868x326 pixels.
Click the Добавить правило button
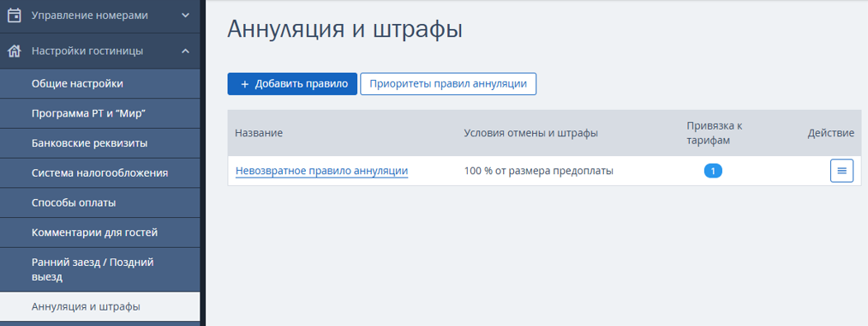[292, 84]
